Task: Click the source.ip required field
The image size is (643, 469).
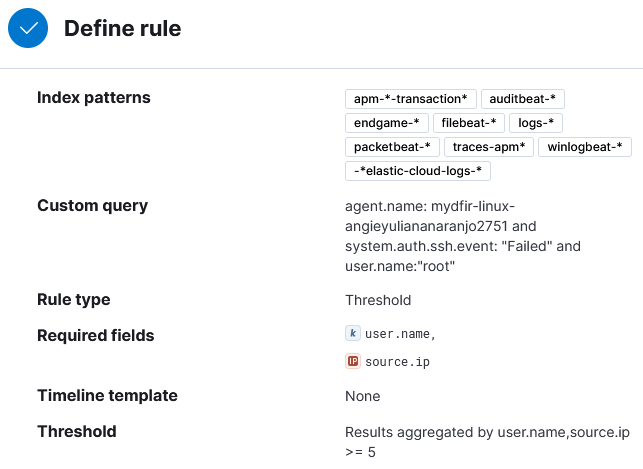Action: [397, 362]
